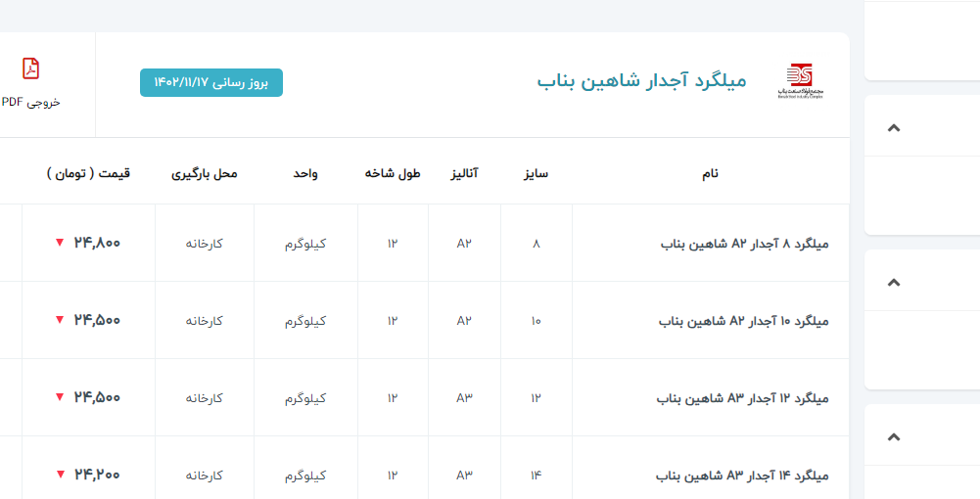Screen dimensions: 980x499
Task: Click the قیمت (تومان) column header
Action: pyautogui.click(x=88, y=173)
